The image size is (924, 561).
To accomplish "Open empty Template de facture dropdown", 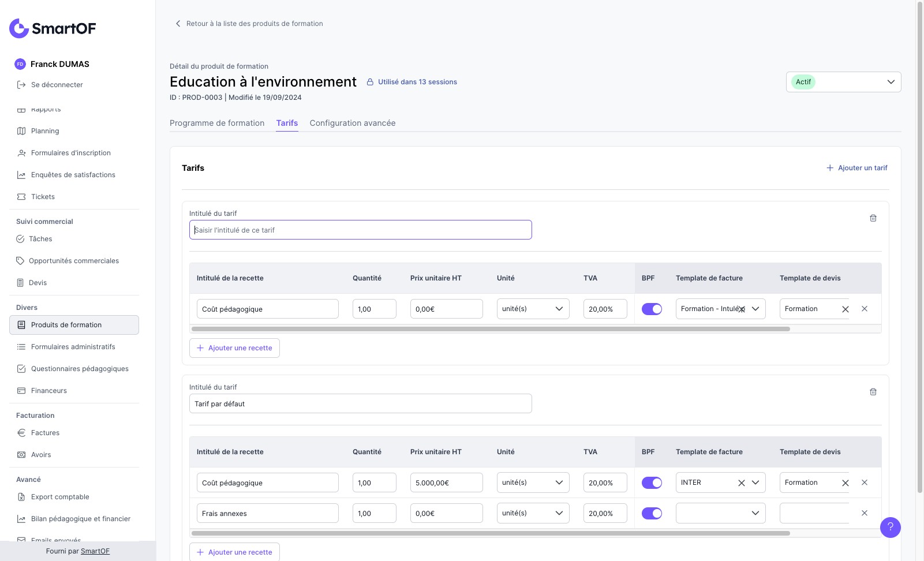I will point(720,513).
